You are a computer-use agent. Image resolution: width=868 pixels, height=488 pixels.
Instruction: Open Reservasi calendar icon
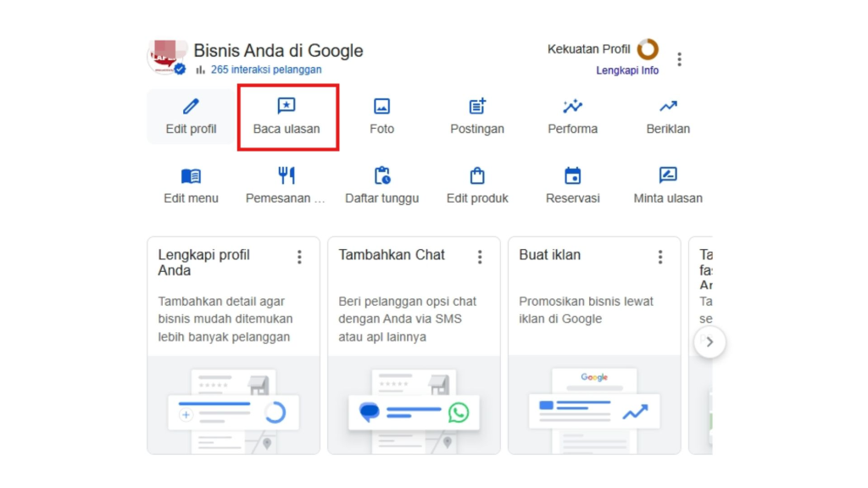pyautogui.click(x=572, y=176)
